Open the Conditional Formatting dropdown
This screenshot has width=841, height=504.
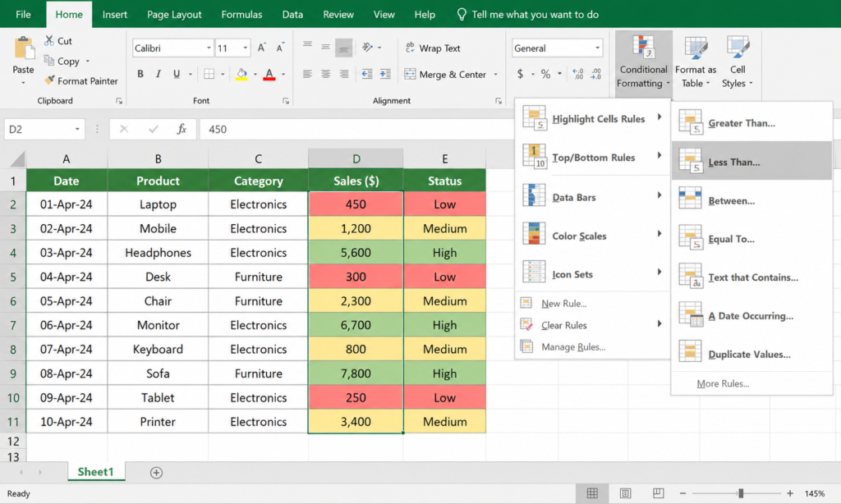(644, 62)
